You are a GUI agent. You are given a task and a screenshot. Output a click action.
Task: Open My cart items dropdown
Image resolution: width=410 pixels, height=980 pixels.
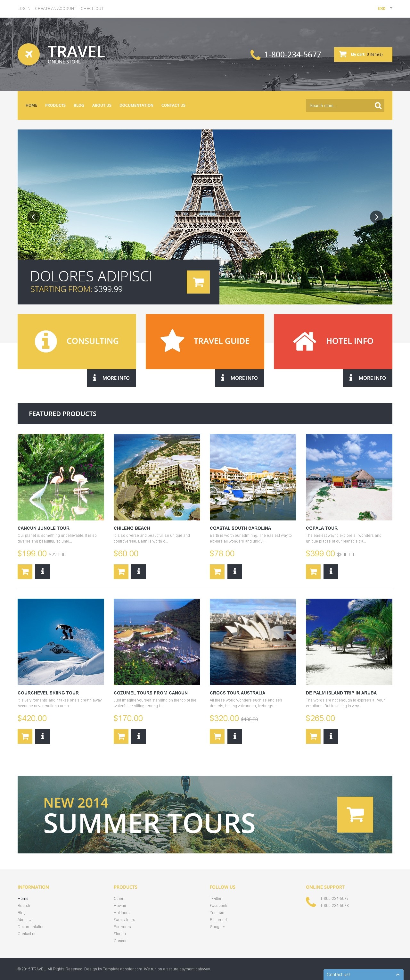[x=363, y=54]
